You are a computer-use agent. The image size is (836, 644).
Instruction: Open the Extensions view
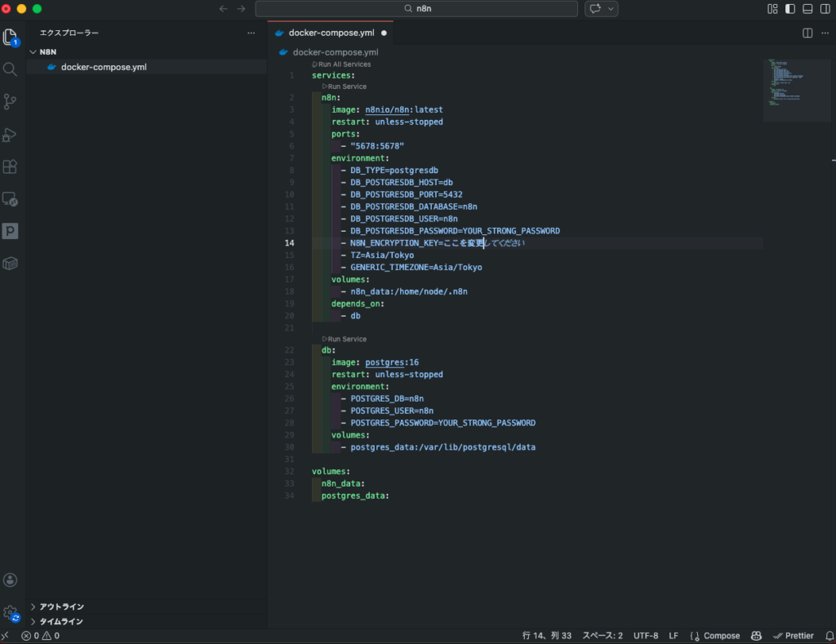(10, 167)
